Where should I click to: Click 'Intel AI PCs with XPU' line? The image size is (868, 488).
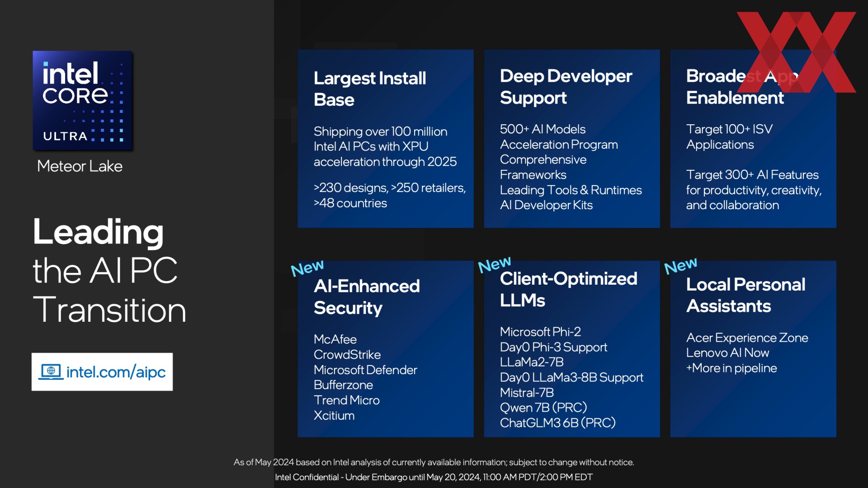(x=371, y=146)
